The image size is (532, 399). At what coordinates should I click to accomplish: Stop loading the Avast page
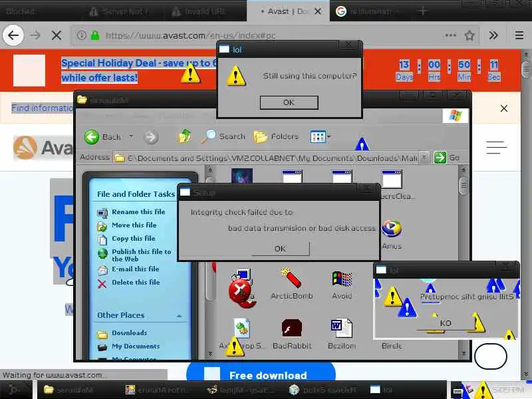57,35
